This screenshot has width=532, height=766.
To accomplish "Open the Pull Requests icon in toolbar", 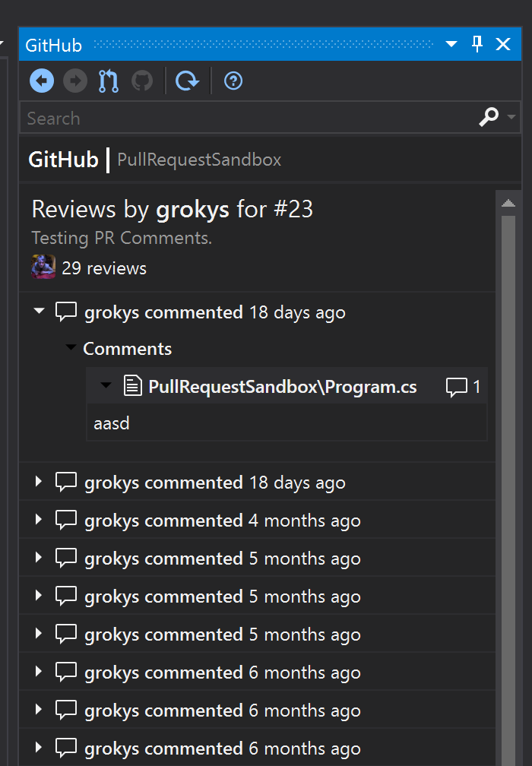I will point(109,81).
